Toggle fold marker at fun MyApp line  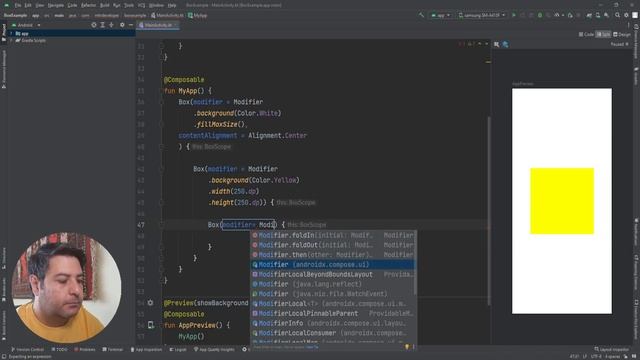click(162, 91)
